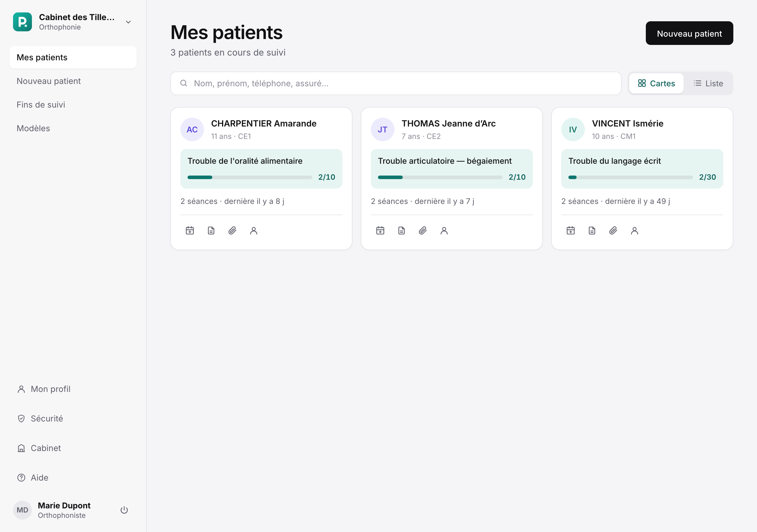
Task: Open patient THOMAS Jeanne d'Arc
Action: tap(448, 124)
